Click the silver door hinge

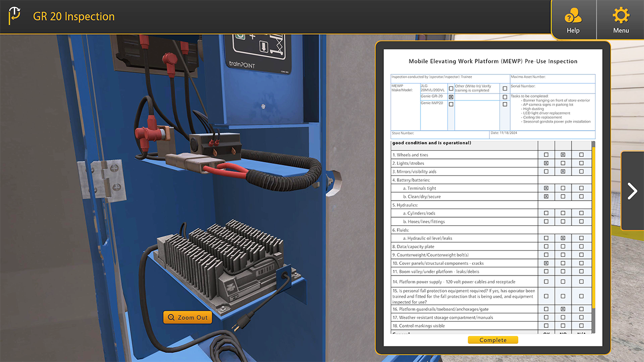tap(102, 180)
